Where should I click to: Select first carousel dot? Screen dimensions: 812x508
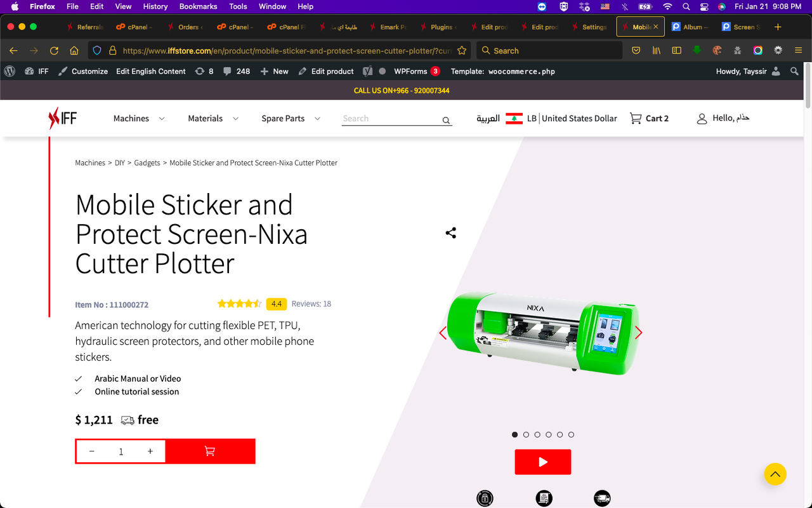point(514,434)
